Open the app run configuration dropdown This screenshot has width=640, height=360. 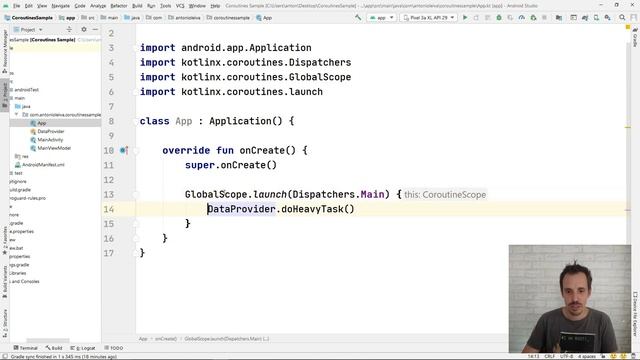pyautogui.click(x=381, y=18)
